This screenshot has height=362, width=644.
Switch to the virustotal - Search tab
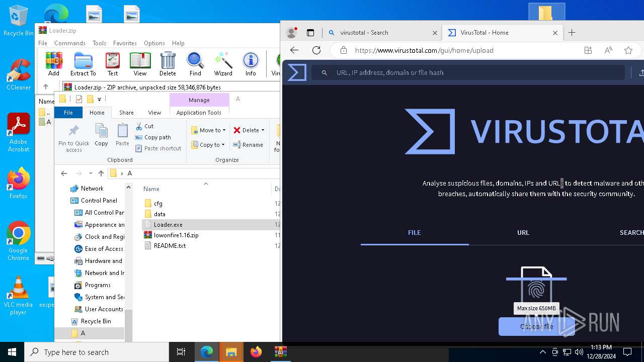click(382, 33)
